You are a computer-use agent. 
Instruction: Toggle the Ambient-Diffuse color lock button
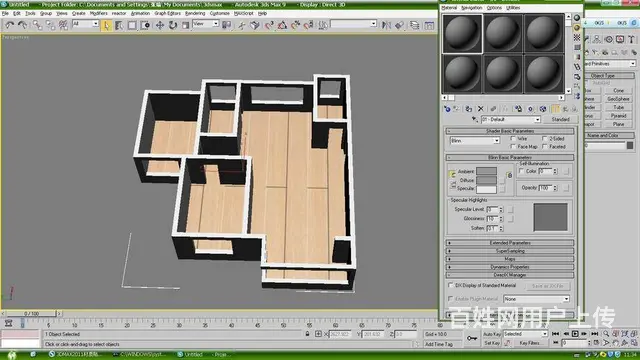[x=453, y=174]
